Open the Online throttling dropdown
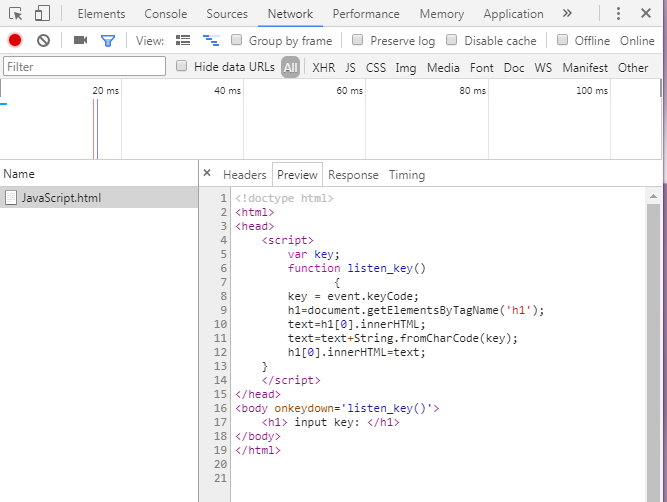This screenshot has height=502, width=667. click(x=637, y=41)
